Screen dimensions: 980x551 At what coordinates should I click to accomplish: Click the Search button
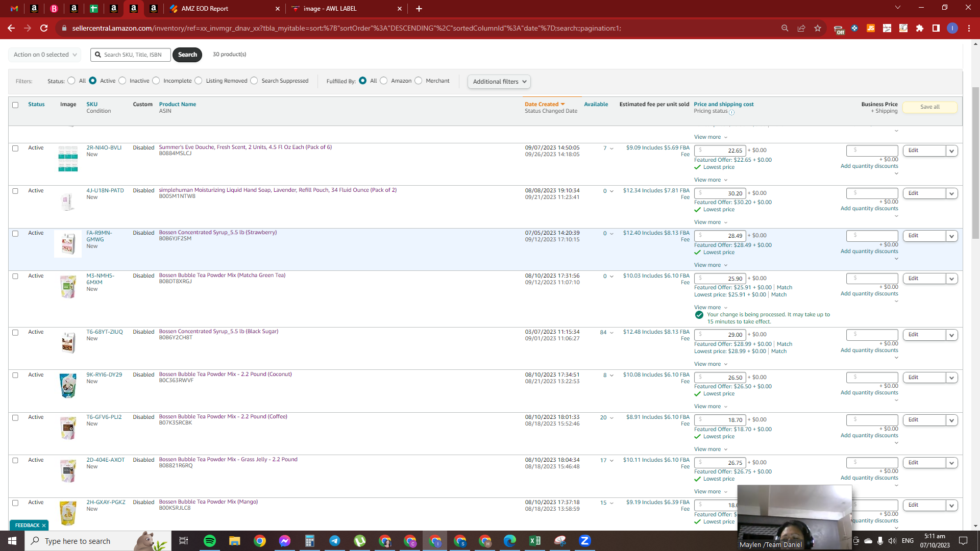coord(187,55)
